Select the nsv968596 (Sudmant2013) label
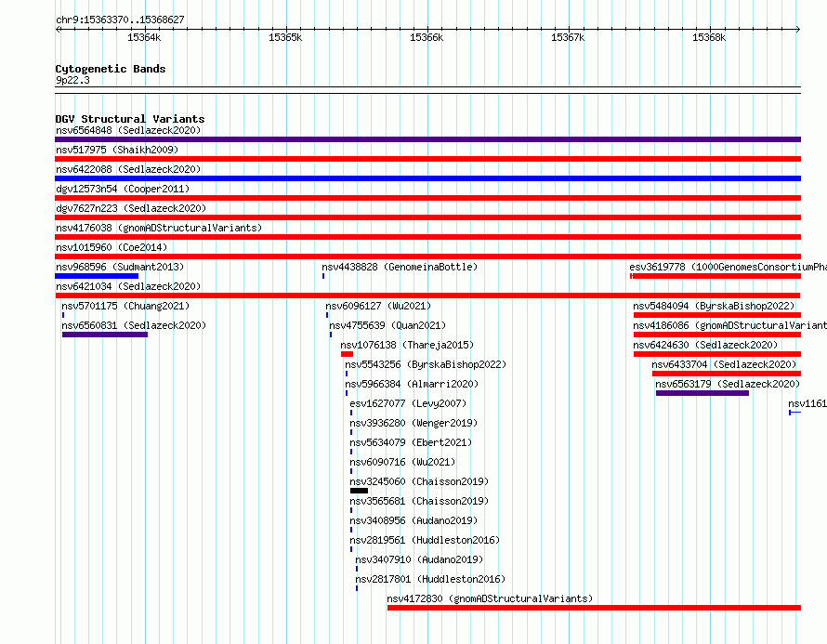 [x=120, y=267]
